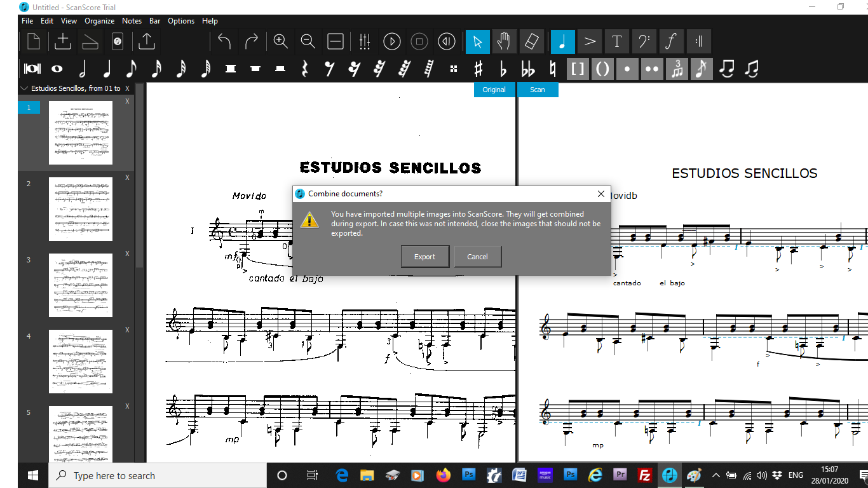Zoom out with the magnifier minus icon

click(x=308, y=42)
